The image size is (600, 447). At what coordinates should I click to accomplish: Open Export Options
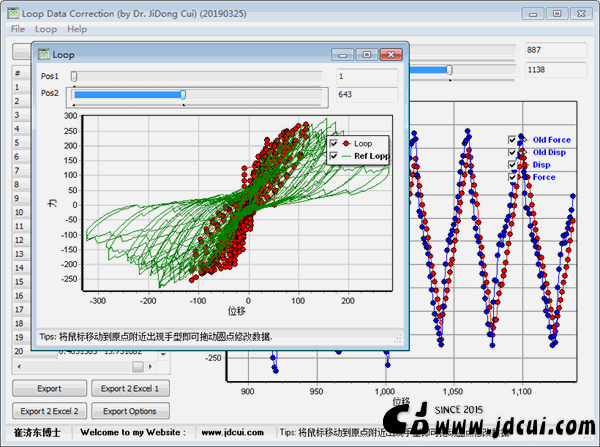(x=130, y=411)
